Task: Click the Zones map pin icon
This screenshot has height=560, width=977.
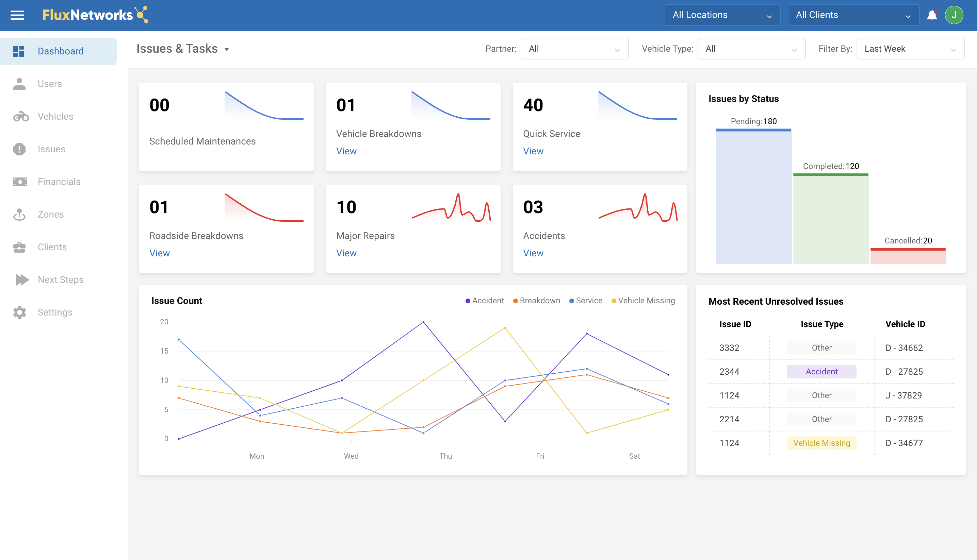Action: (x=19, y=215)
